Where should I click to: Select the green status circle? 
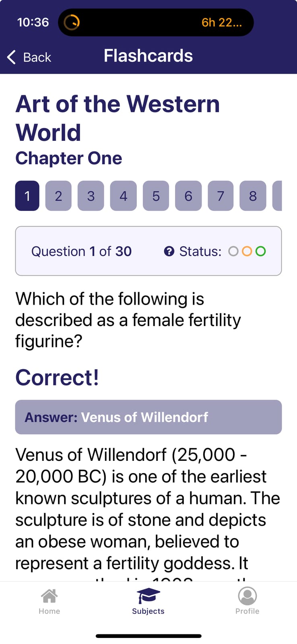pyautogui.click(x=261, y=251)
